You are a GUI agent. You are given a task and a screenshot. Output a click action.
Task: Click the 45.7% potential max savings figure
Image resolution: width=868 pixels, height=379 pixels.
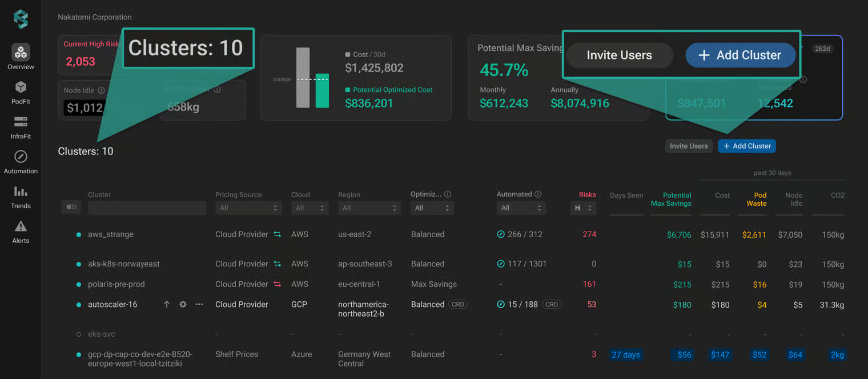point(504,70)
